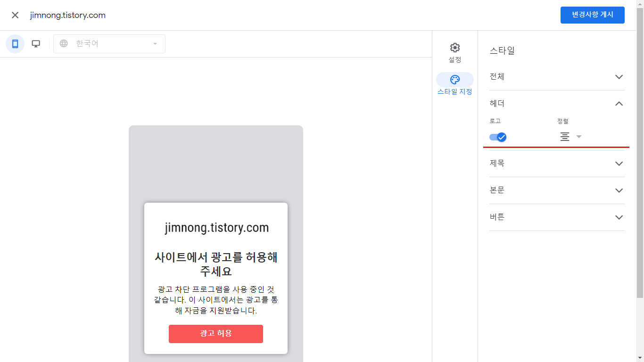Expand the 본문 section
The width and height of the screenshot is (644, 362).
tap(557, 190)
